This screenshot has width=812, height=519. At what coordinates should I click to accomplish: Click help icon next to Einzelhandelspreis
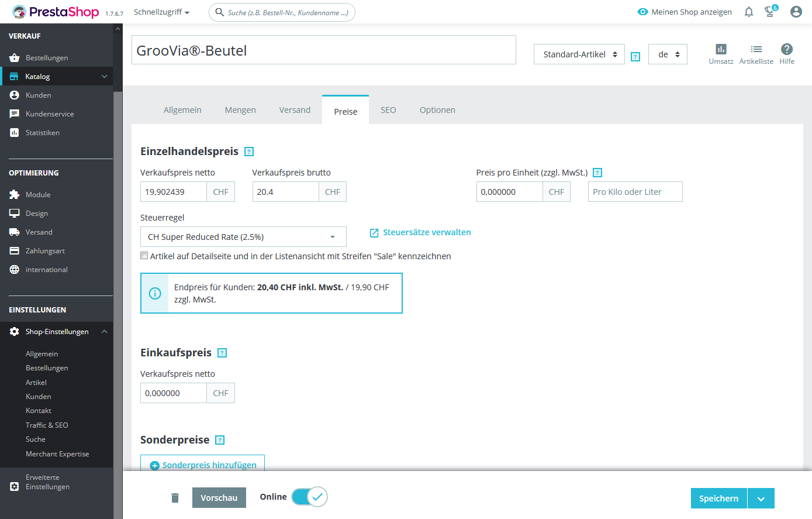point(249,152)
